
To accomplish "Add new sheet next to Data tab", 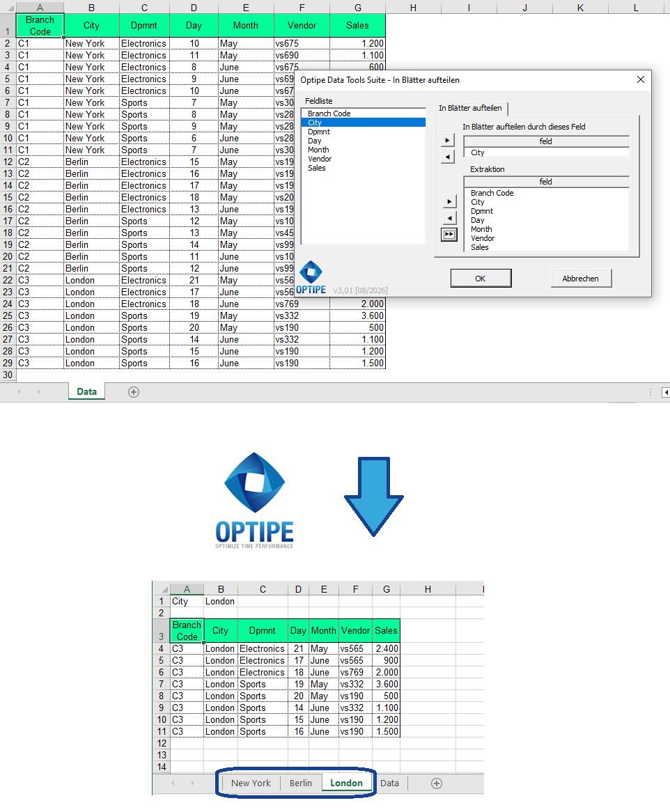I will (x=134, y=392).
